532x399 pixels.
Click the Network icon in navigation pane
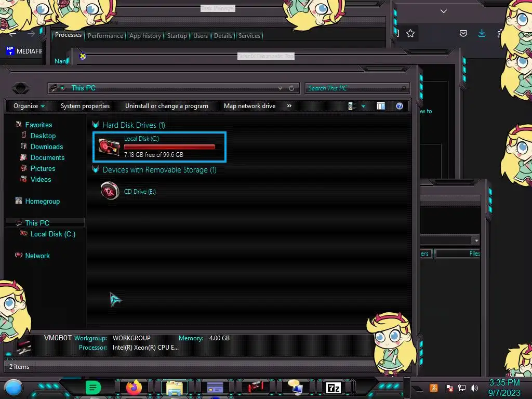(x=19, y=255)
